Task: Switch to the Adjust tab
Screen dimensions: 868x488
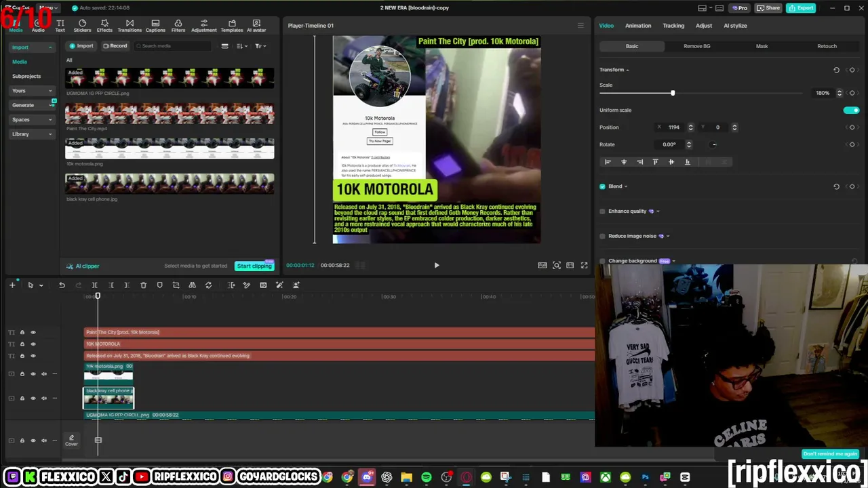Action: (704, 26)
